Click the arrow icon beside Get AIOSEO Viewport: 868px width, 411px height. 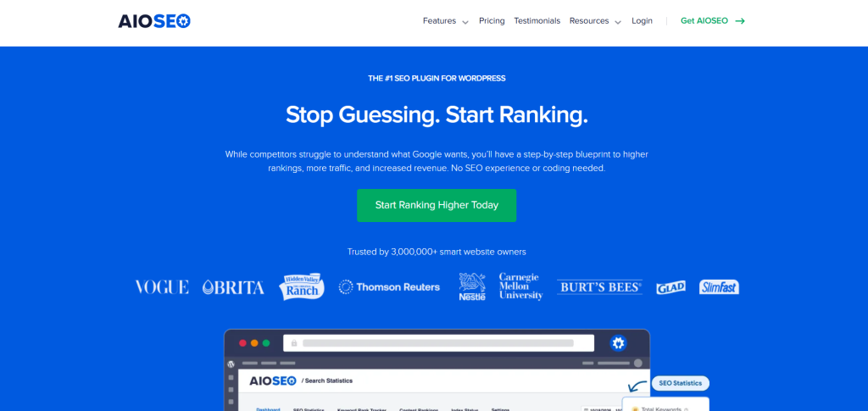(739, 21)
